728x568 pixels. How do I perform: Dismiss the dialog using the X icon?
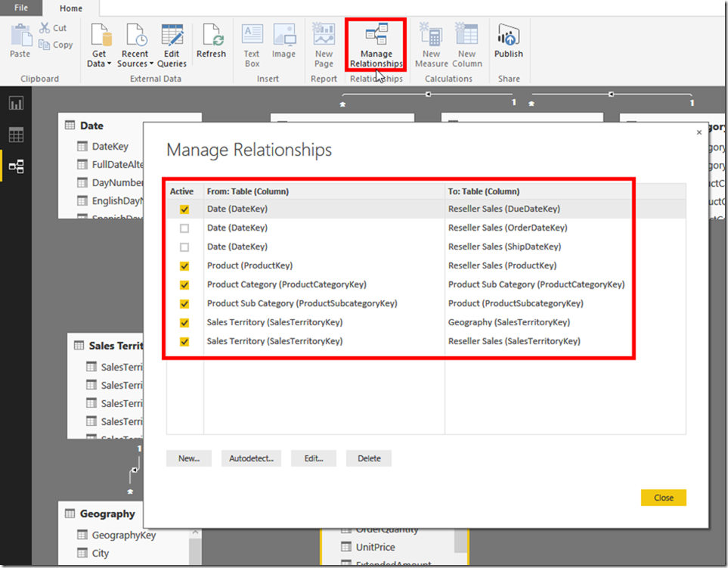699,132
